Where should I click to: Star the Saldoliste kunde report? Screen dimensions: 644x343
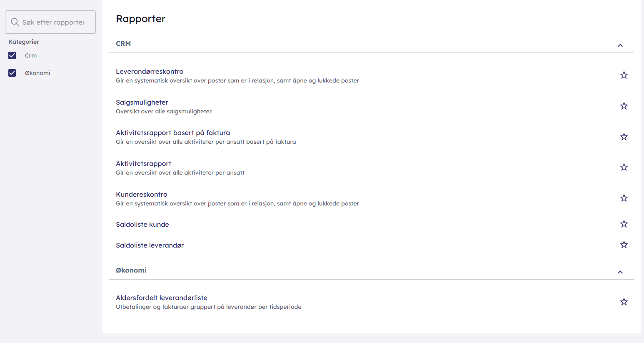(x=624, y=224)
